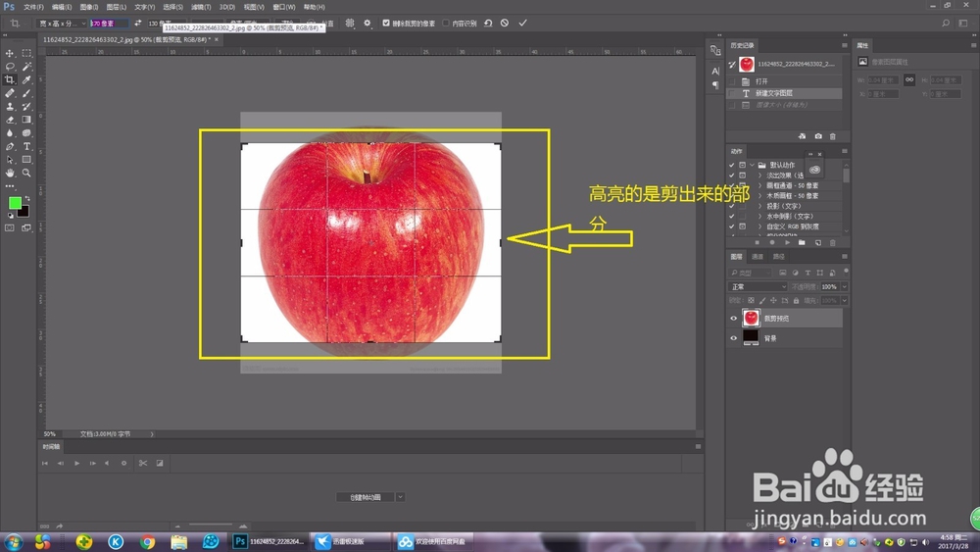Screen dimensions: 980x552
Task: Open History panel flyout menu
Action: [845, 45]
